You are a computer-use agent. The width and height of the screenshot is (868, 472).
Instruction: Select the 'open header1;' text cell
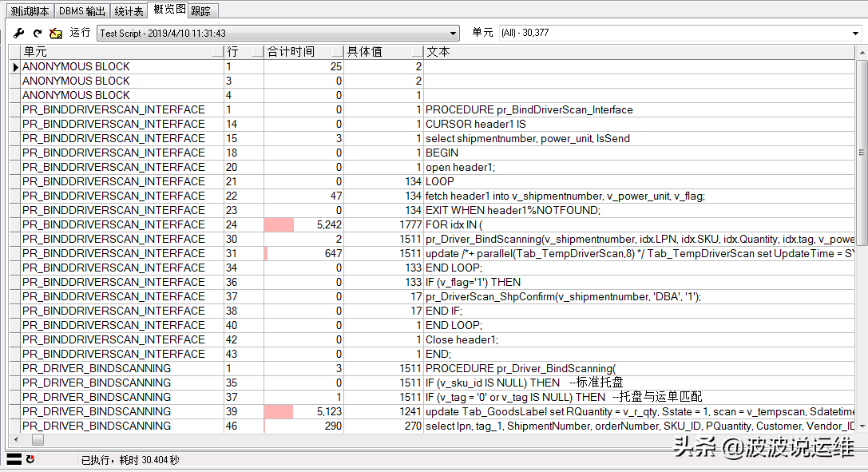(x=640, y=167)
